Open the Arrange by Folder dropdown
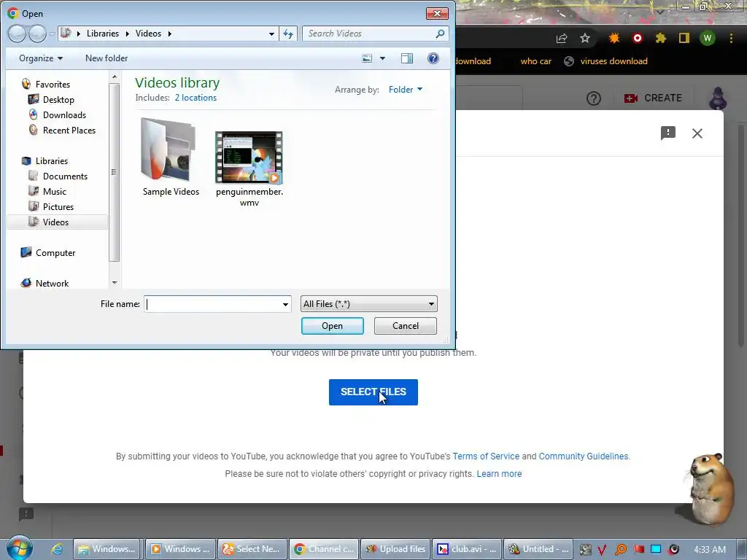The height and width of the screenshot is (560, 747). (x=406, y=90)
